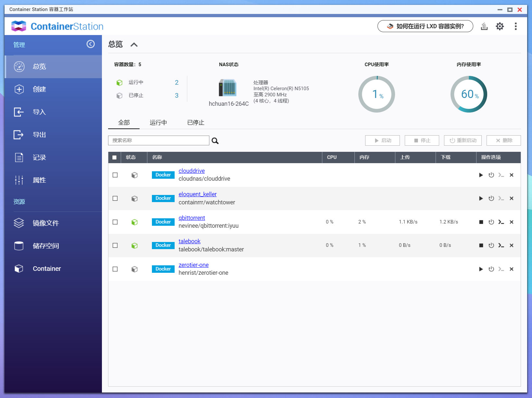532x398 pixels.
Task: Click the LXD container instance help button
Action: 425,26
